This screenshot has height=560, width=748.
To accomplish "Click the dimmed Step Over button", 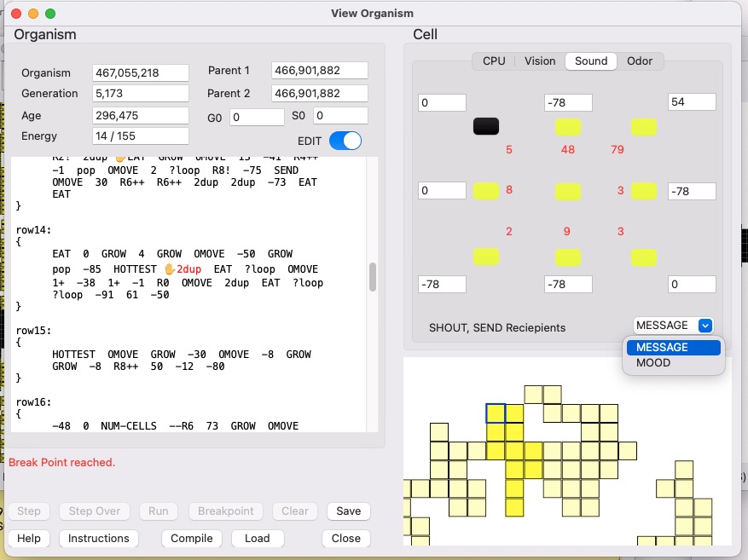I will point(95,511).
